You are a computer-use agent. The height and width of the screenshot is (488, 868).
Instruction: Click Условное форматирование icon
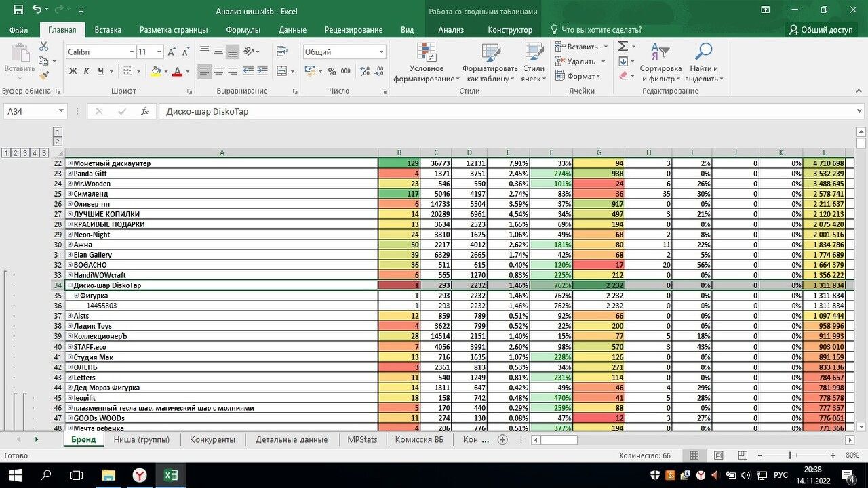(x=427, y=62)
